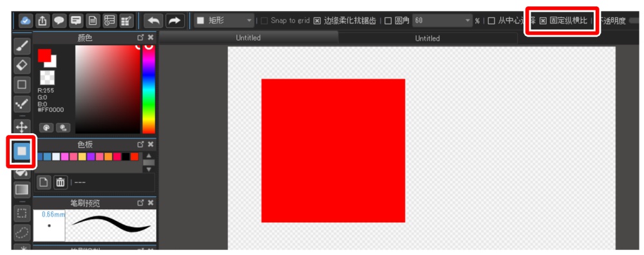Click the list with clock icon

109,21
